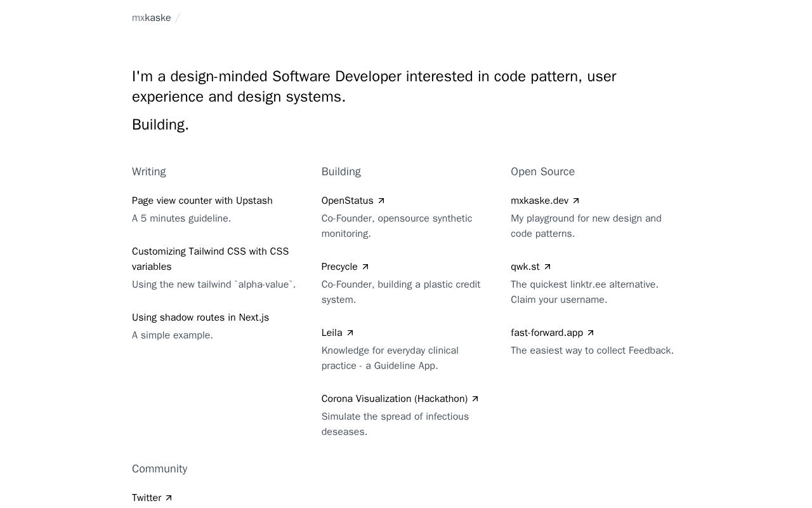This screenshot has width=812, height=508.
Task: Click the external arrow beside qwk.st
Action: pos(547,267)
